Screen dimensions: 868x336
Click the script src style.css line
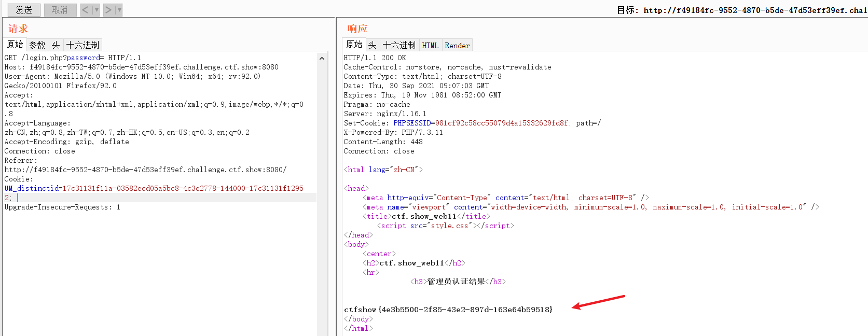(446, 226)
